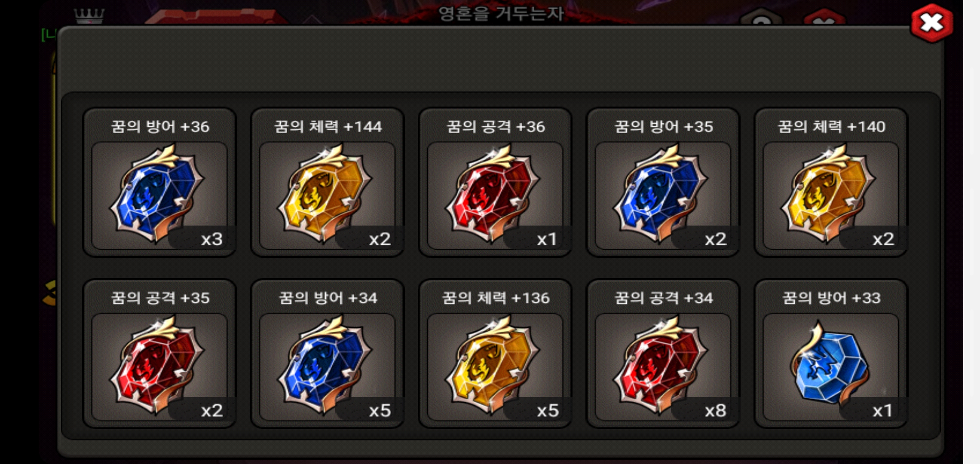Click the 꿈의 공격 +36 label
Screen dimensions: 980x464
[x=496, y=127]
